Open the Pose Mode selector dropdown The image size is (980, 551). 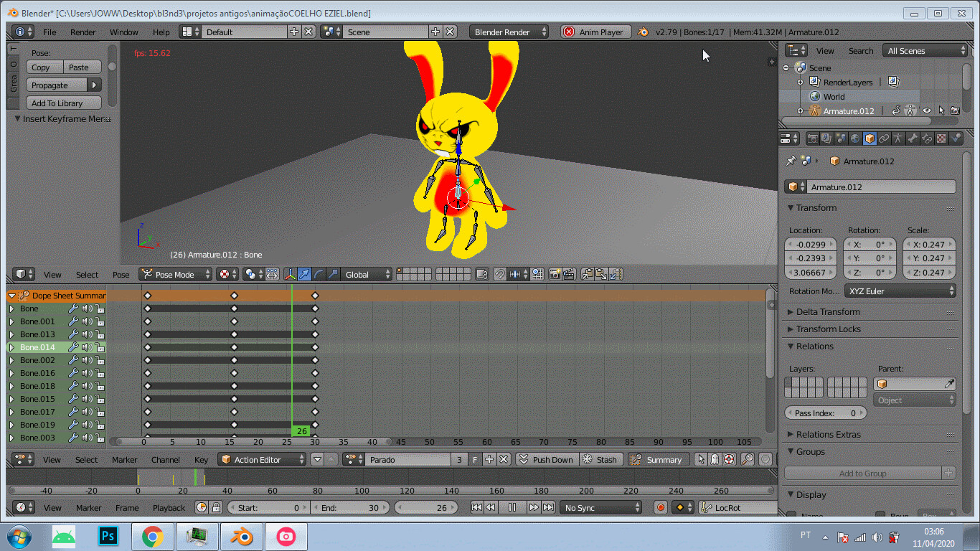coord(176,274)
